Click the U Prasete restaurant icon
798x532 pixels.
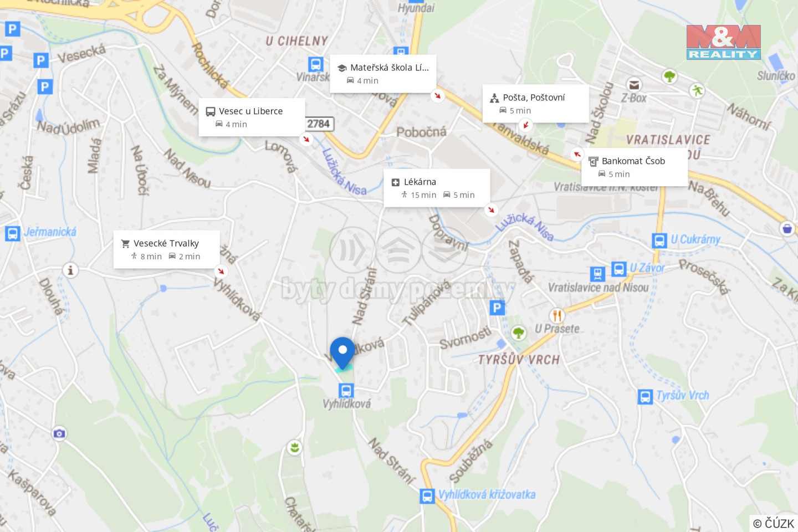pyautogui.click(x=557, y=316)
